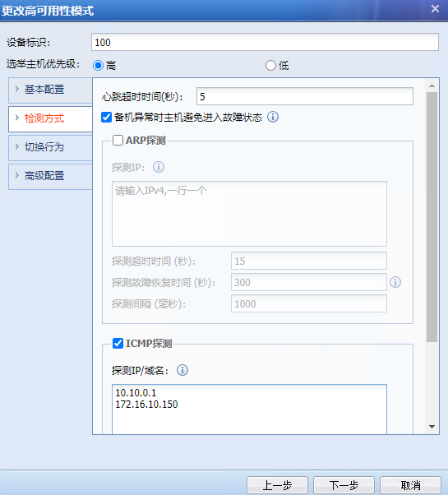
Task: Click info icon next to 探测IP/域名 label
Action: click(182, 370)
